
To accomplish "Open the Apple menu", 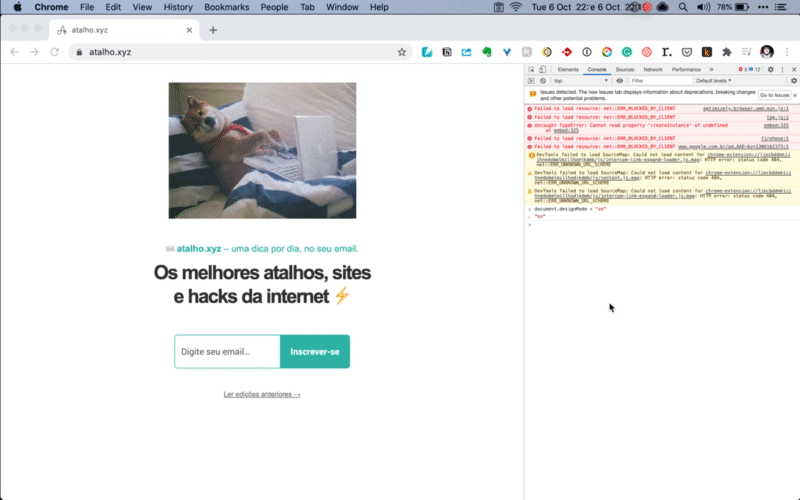I will click(x=17, y=7).
